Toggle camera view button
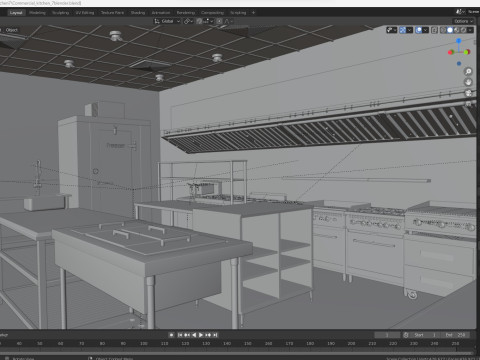Viewport: 480px width, 360px height. (468, 93)
